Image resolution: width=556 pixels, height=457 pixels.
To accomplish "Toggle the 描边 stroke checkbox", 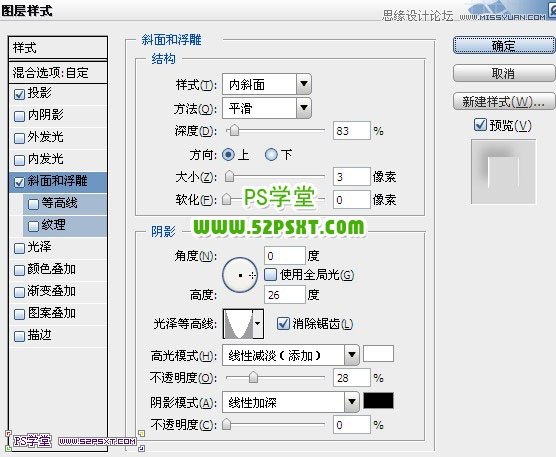I will coord(19,336).
